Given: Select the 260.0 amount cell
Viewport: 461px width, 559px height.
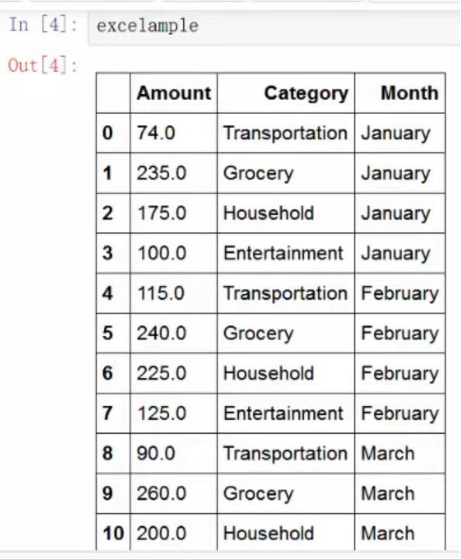Looking at the screenshot, I should pos(174,493).
